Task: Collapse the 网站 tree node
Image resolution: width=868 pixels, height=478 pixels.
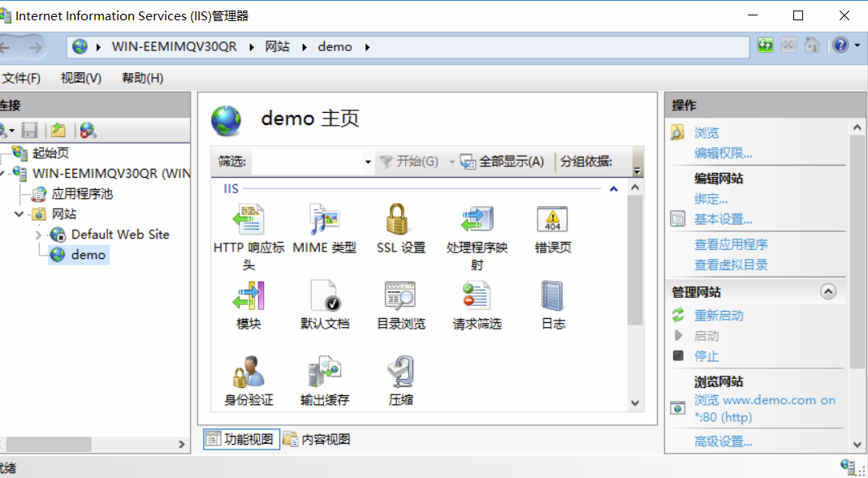Action: pos(19,214)
